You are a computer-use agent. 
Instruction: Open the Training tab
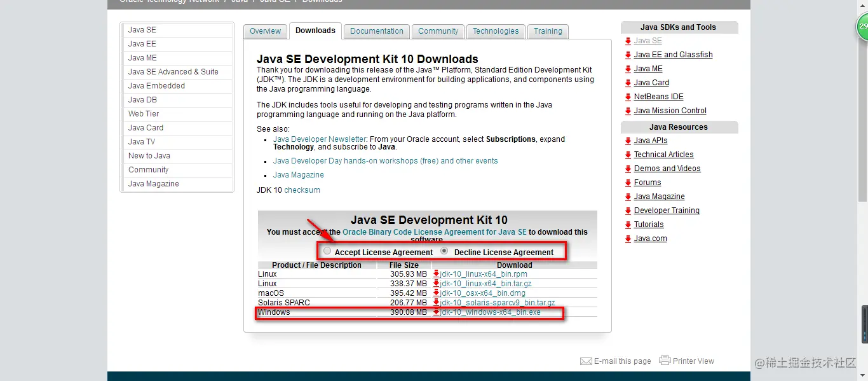pyautogui.click(x=548, y=31)
